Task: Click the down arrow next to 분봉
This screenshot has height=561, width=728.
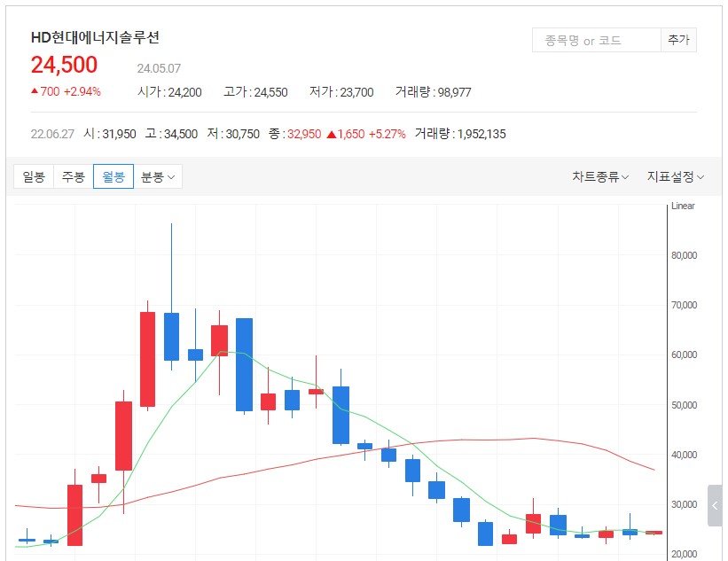Action: 172,175
